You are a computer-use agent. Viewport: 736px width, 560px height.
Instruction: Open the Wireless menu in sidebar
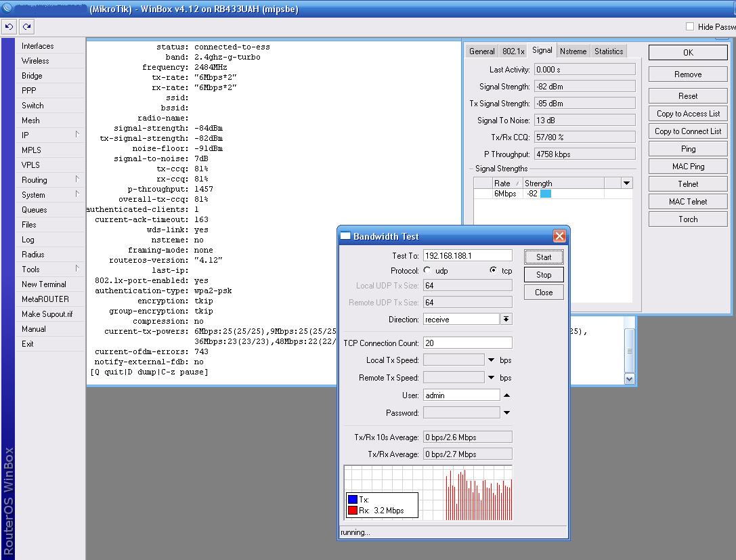35,61
